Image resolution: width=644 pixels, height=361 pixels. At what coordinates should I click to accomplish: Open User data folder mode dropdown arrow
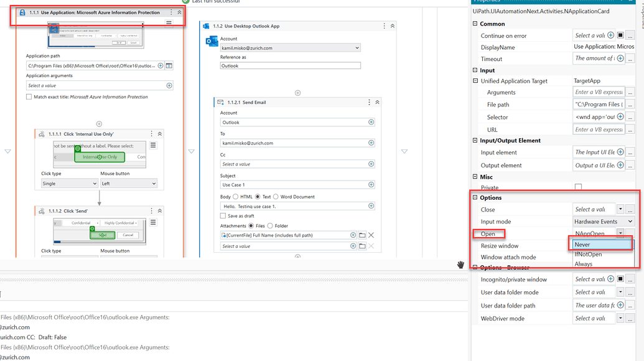click(x=620, y=293)
